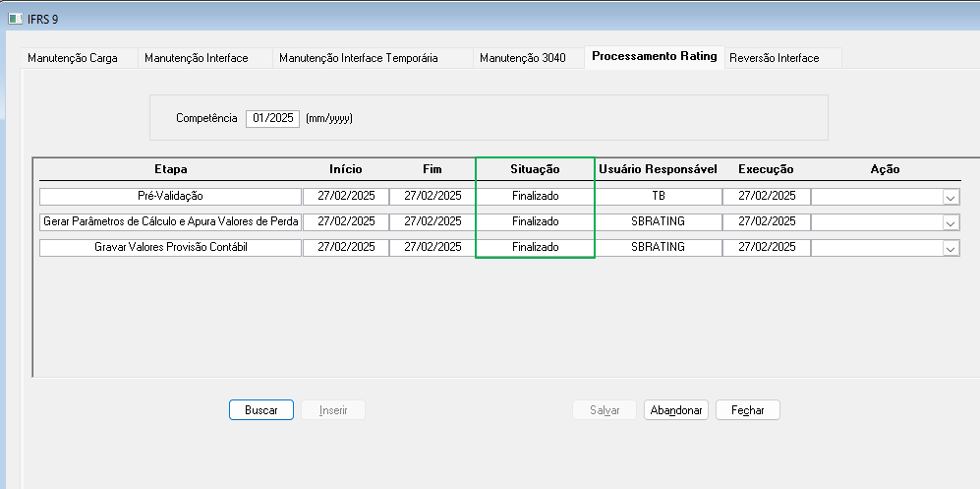980x489 pixels.
Task: Open Ação dropdown for Gerar Parâmetros row
Action: 950,222
